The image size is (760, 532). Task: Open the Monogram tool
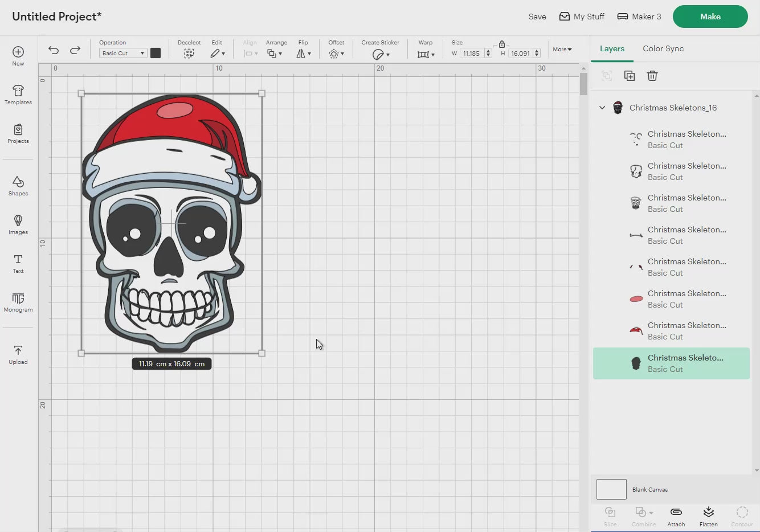pyautogui.click(x=18, y=302)
